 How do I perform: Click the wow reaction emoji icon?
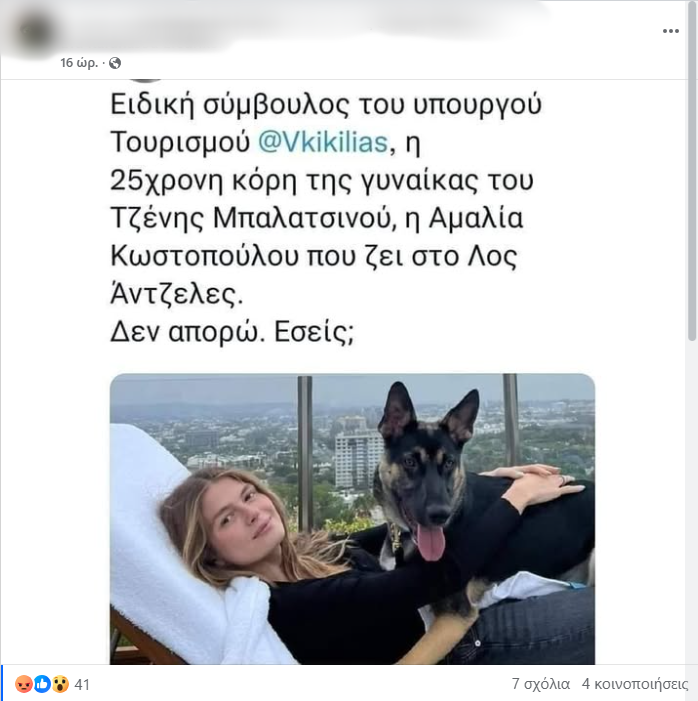pyautogui.click(x=60, y=684)
